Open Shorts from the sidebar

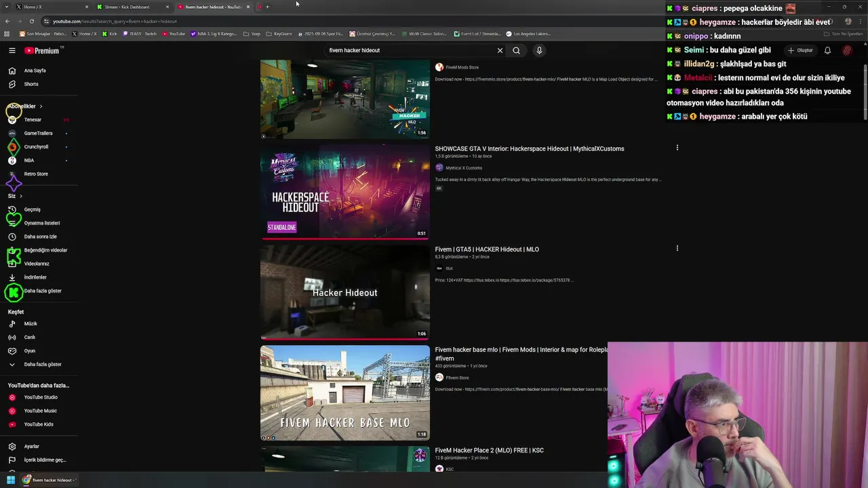(39, 84)
